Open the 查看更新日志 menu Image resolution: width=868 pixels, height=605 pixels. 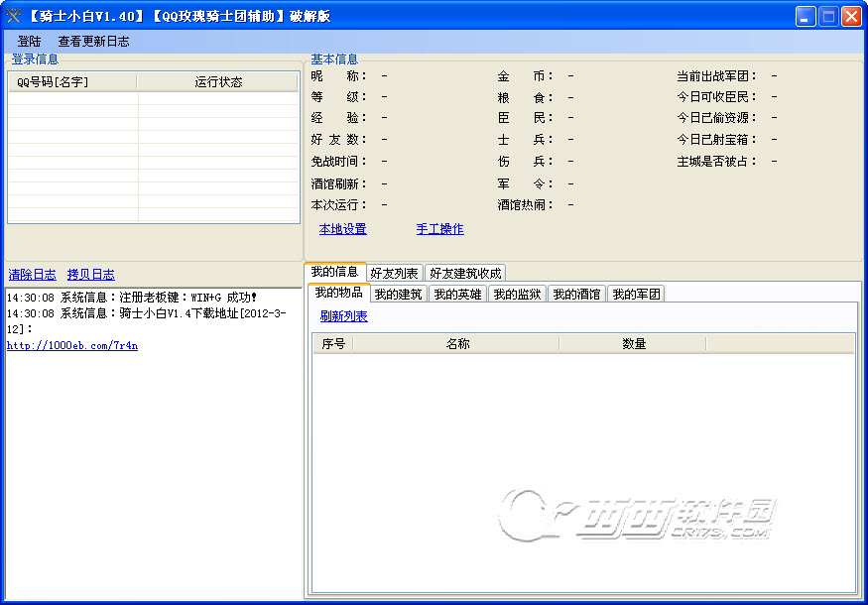click(x=93, y=42)
